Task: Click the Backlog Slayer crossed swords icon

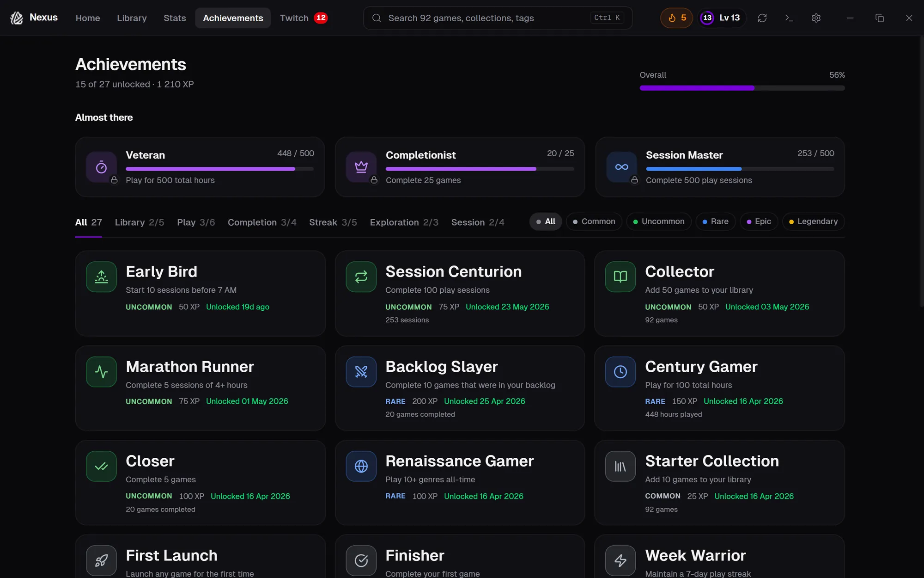Action: (x=361, y=372)
